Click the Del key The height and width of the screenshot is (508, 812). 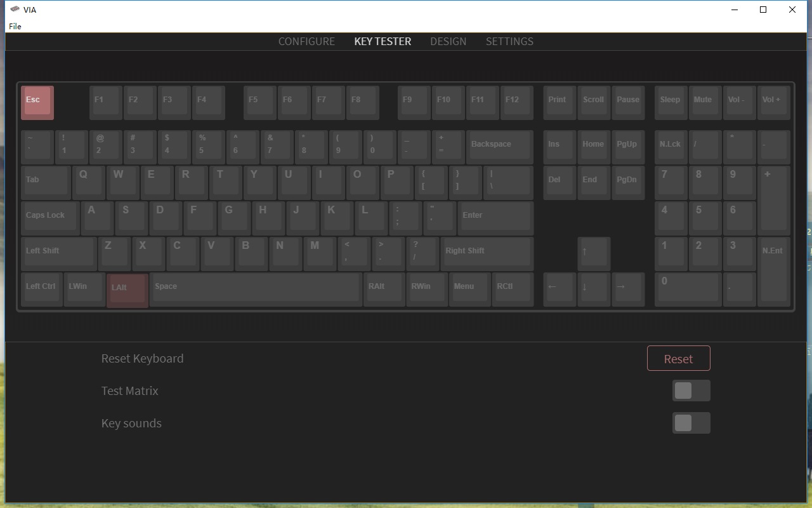(560, 183)
